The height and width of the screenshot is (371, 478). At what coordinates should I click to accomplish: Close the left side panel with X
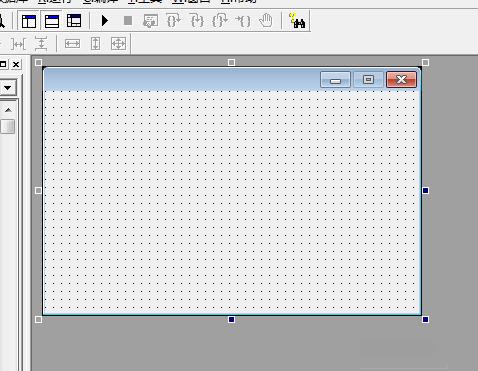tap(16, 64)
